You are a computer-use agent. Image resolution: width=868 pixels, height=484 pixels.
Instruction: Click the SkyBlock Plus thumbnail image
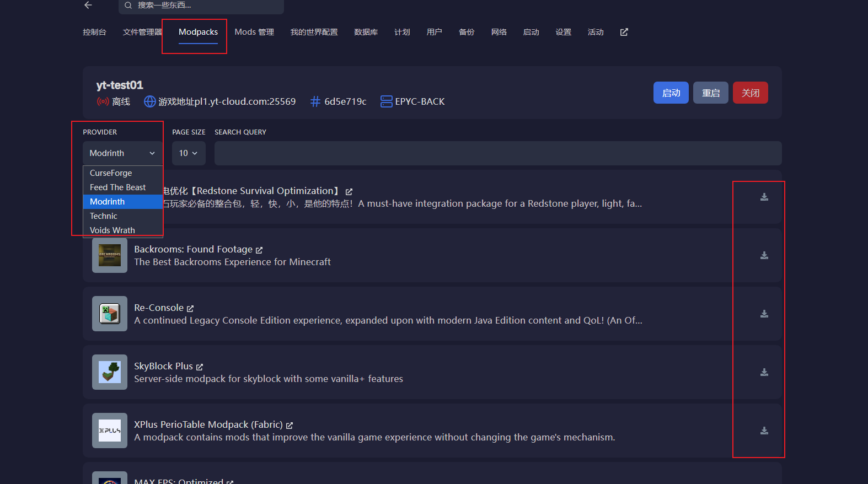(110, 372)
